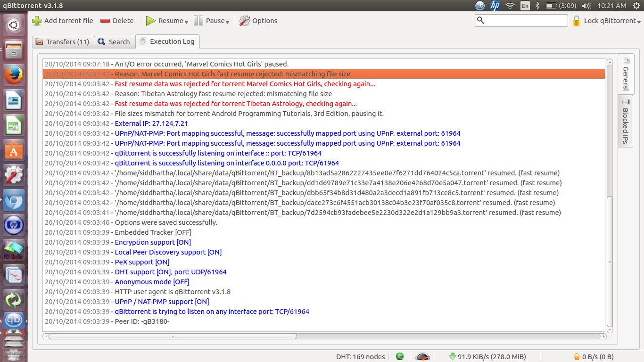The image size is (644, 362).
Task: Select 'Options were saved successfully' entry
Action: [324, 222]
